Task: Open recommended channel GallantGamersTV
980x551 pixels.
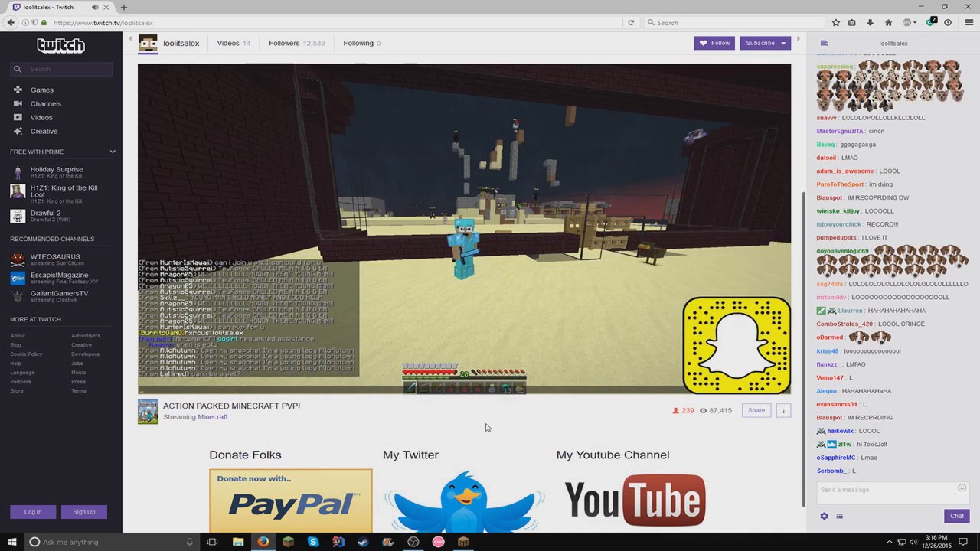Action: [59, 296]
